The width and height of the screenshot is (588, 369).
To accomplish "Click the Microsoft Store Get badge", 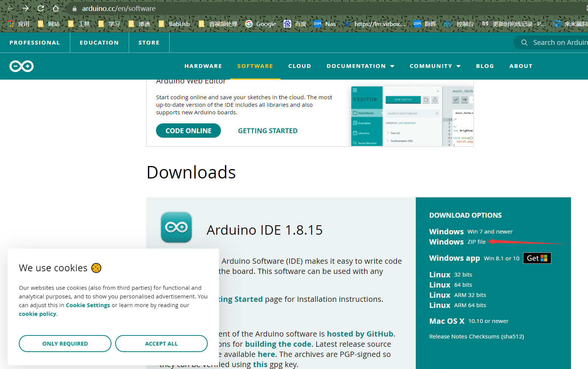I will click(x=537, y=258).
